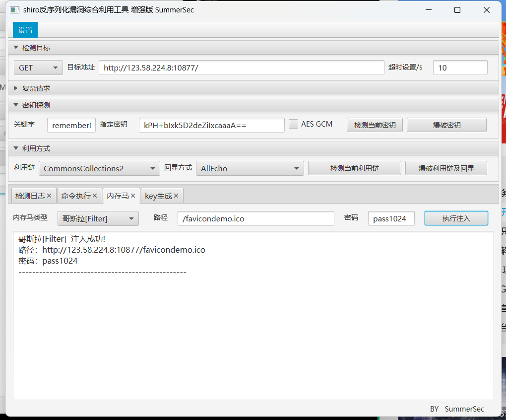Screen dimensions: 506x420
Task: Click the 爆破密钥 button
Action: [445, 125]
